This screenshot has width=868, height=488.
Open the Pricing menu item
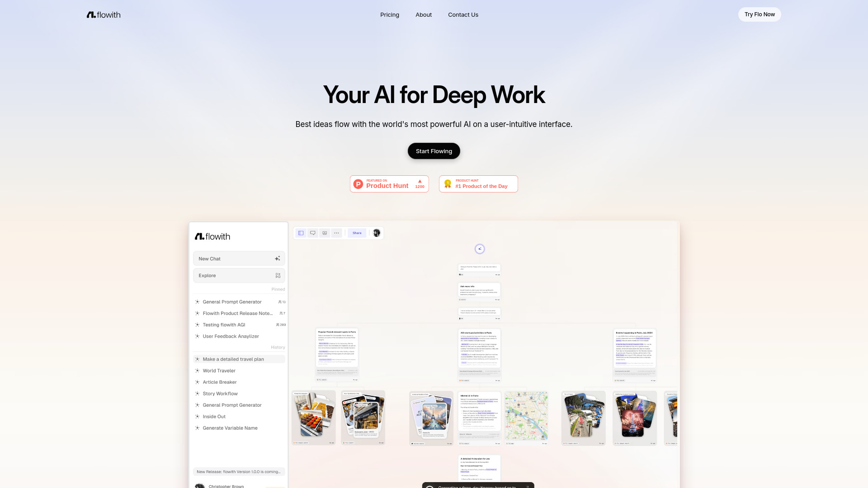coord(389,14)
